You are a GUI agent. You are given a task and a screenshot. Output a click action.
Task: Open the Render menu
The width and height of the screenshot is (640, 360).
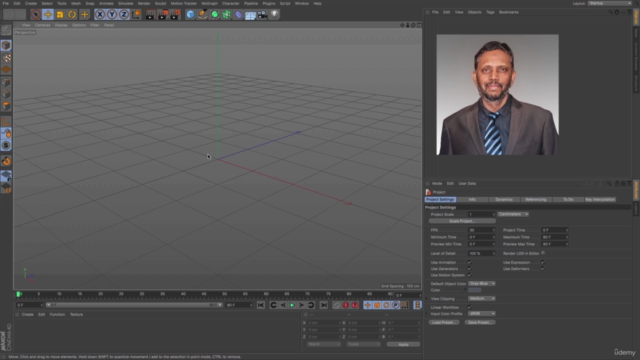[x=144, y=3]
